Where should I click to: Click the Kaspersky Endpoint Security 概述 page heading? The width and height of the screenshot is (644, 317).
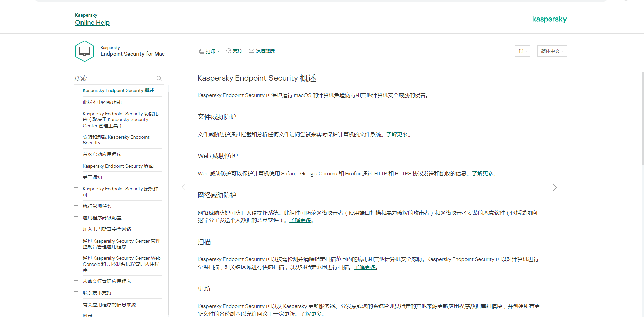257,78
